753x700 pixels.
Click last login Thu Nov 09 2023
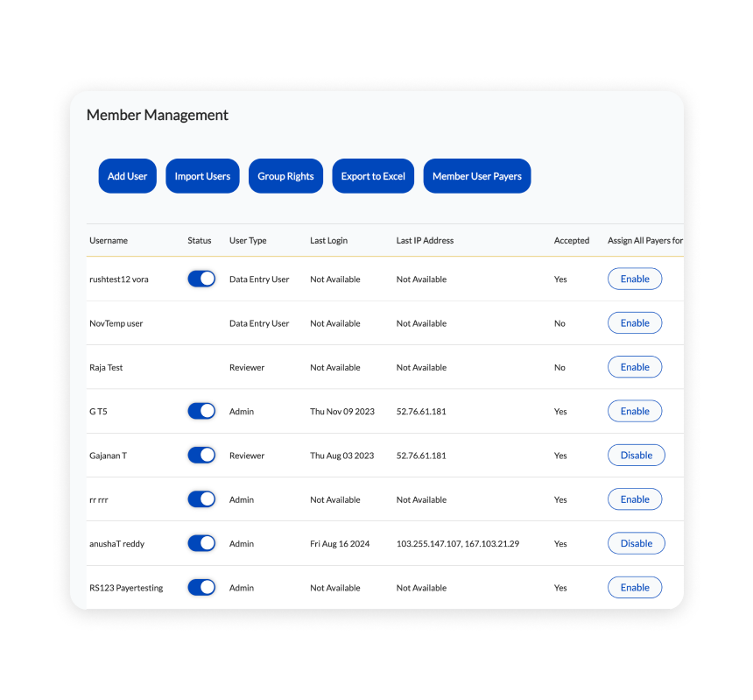click(x=342, y=411)
